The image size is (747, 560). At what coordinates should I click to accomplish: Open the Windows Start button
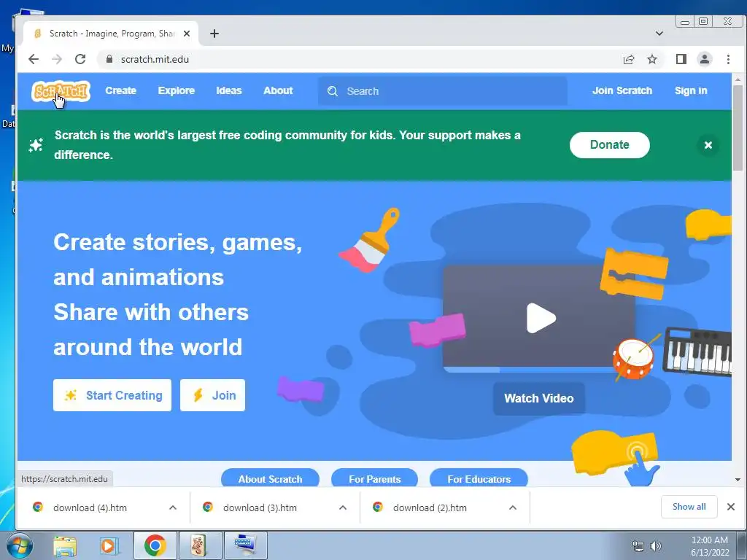click(x=19, y=545)
